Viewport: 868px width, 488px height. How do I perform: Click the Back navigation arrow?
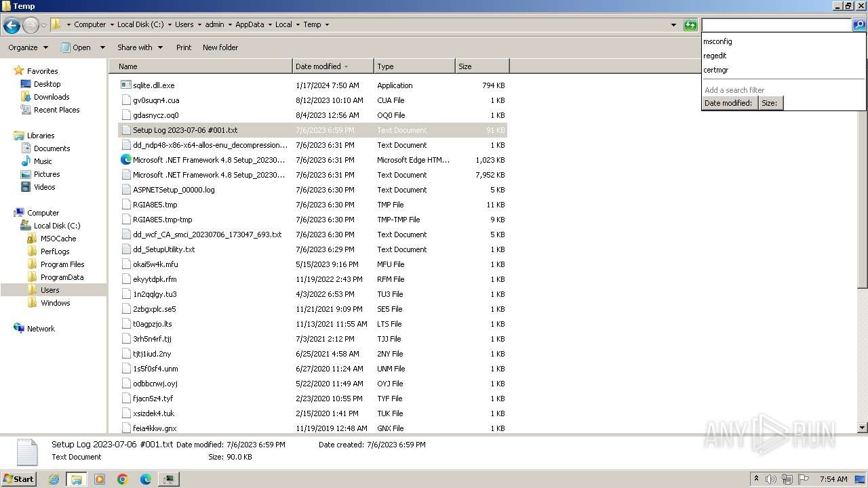click(12, 25)
